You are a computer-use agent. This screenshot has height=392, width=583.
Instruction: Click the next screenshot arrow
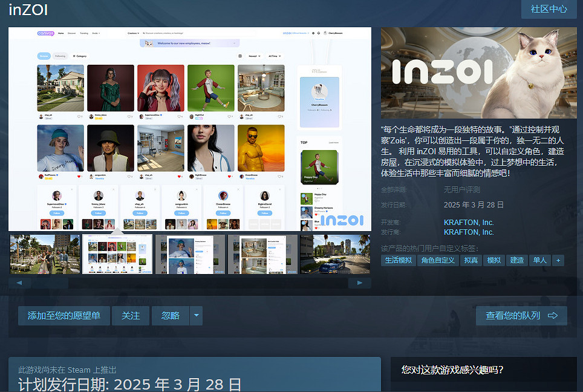(x=359, y=282)
